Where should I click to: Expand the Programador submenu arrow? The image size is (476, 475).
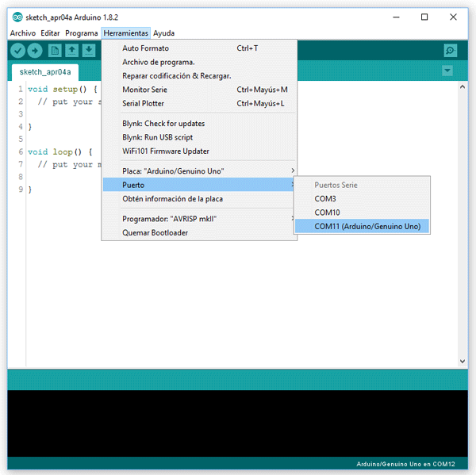(292, 218)
